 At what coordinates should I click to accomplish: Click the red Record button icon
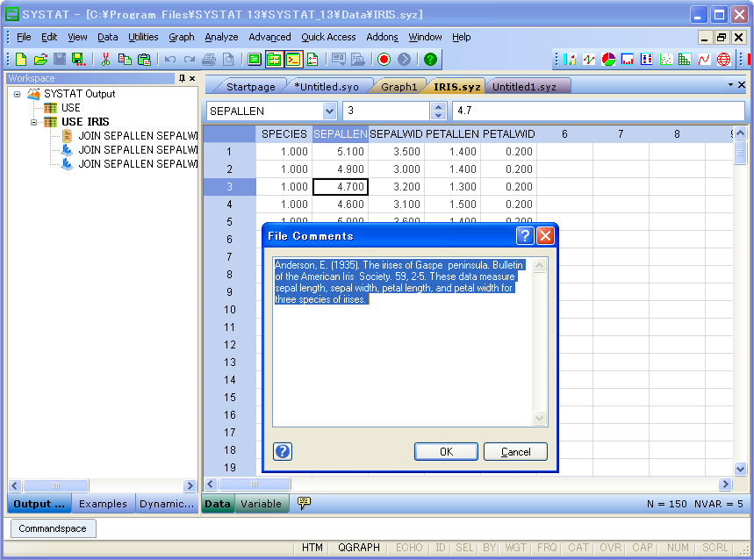click(384, 59)
